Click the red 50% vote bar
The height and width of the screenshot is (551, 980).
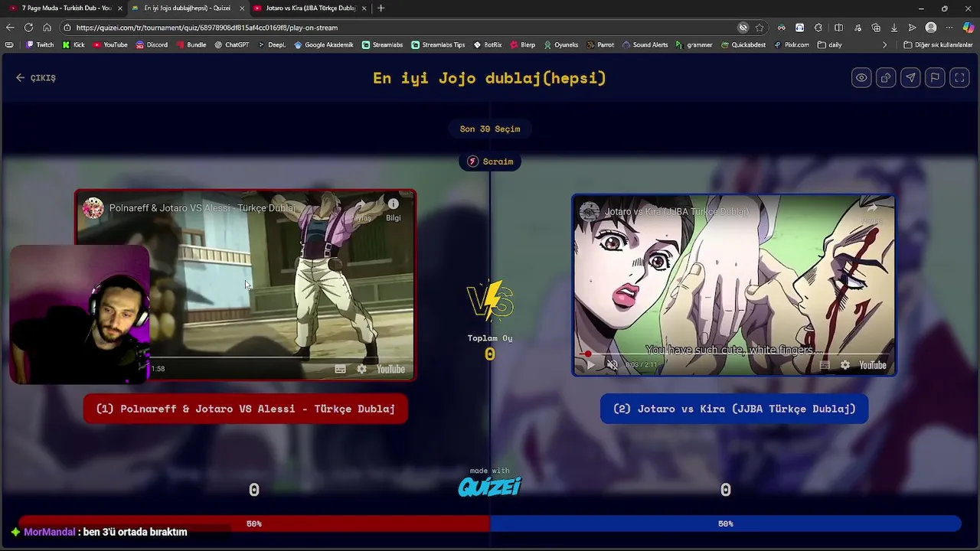[x=254, y=523]
